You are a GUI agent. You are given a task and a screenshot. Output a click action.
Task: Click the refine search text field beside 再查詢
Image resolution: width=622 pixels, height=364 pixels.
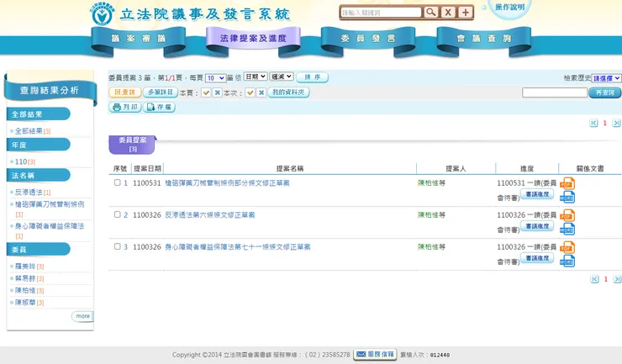(555, 92)
